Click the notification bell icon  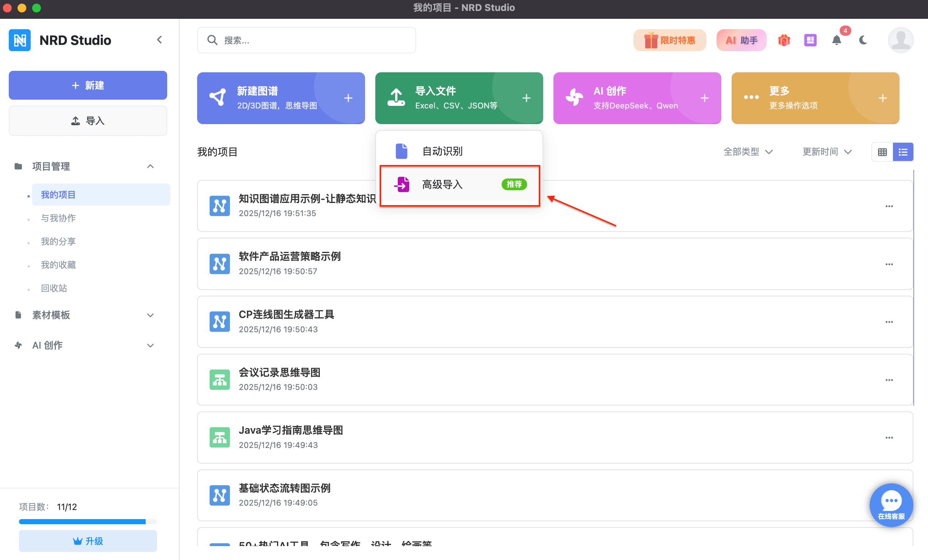pyautogui.click(x=836, y=40)
